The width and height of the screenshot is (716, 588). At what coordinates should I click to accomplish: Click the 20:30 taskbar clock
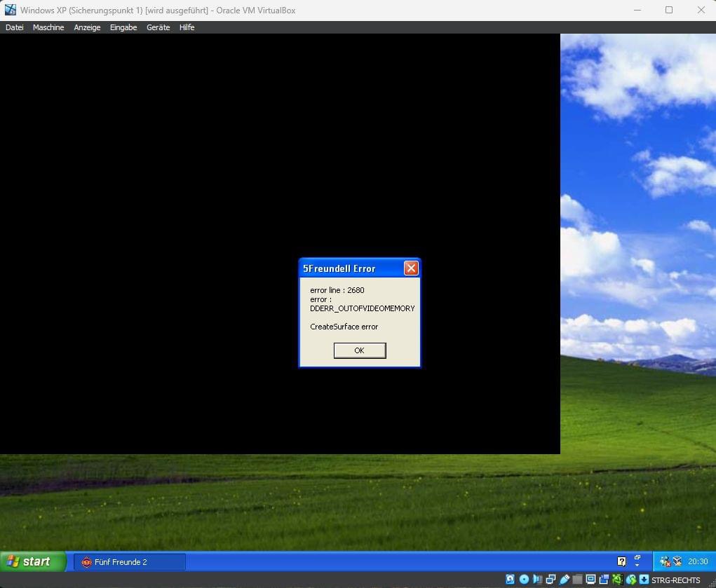click(698, 561)
